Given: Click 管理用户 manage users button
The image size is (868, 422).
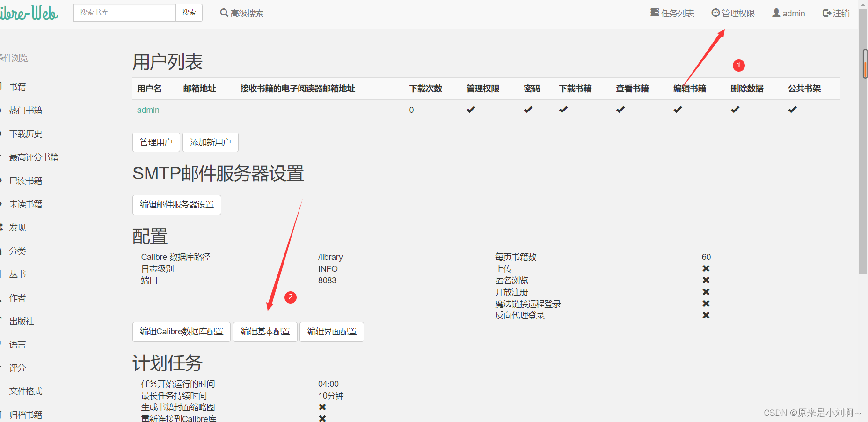Looking at the screenshot, I should point(156,142).
